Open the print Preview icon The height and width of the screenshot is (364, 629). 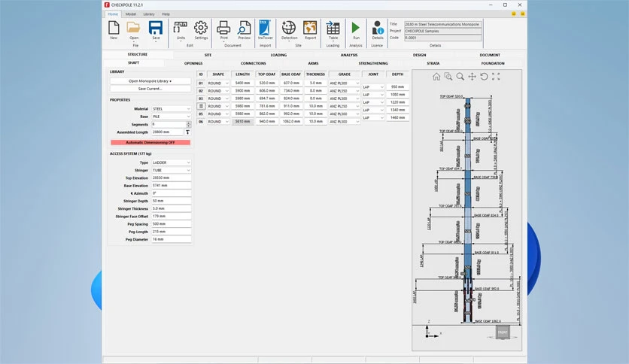pos(244,30)
